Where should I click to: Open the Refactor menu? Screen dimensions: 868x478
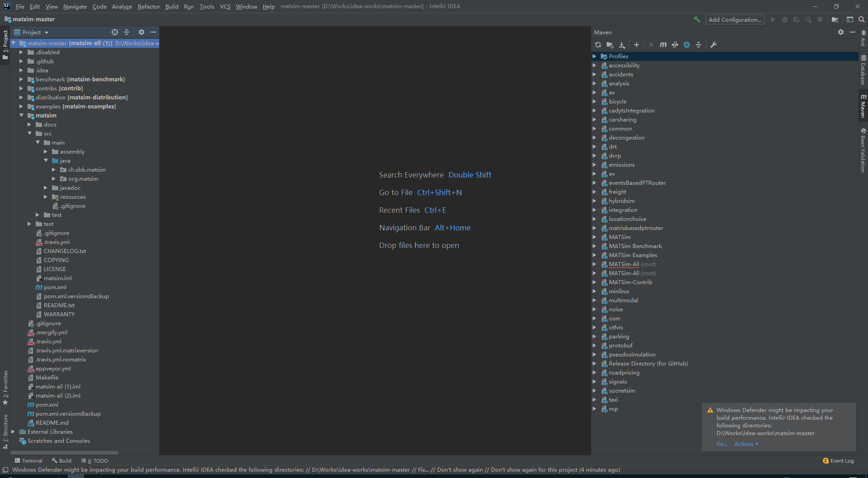[149, 6]
